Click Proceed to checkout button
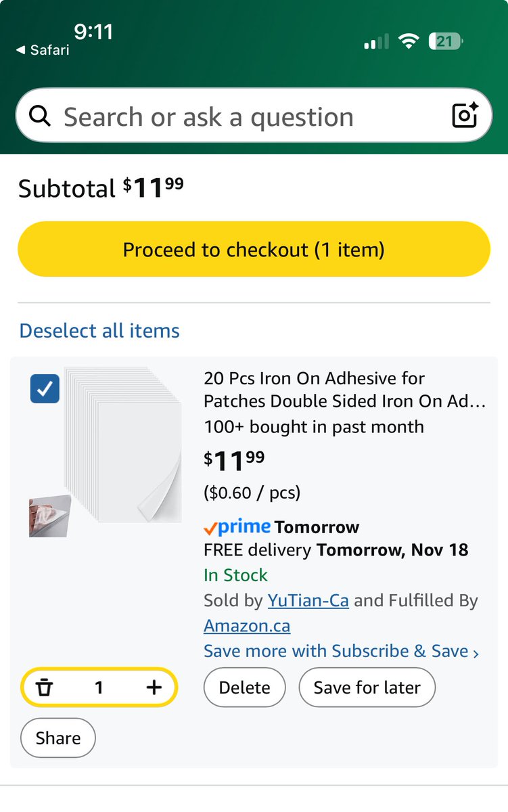This screenshot has height=812, width=508. pyautogui.click(x=254, y=250)
